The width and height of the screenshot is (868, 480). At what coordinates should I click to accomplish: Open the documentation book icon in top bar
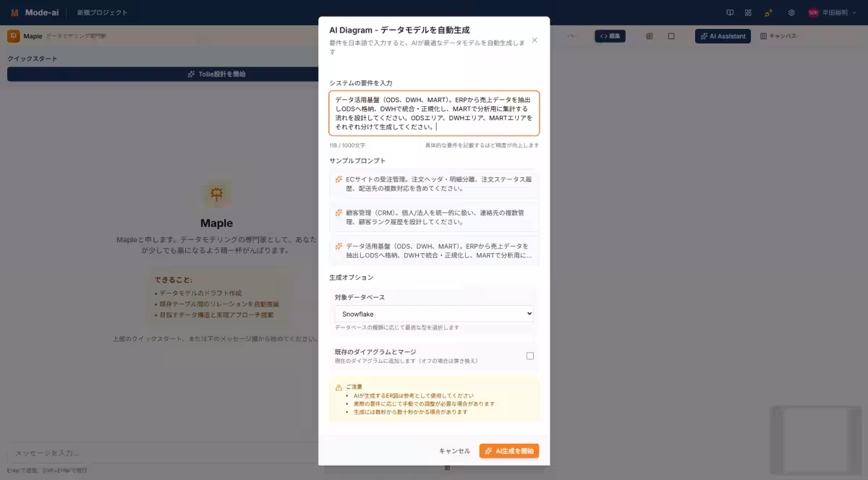(x=731, y=12)
